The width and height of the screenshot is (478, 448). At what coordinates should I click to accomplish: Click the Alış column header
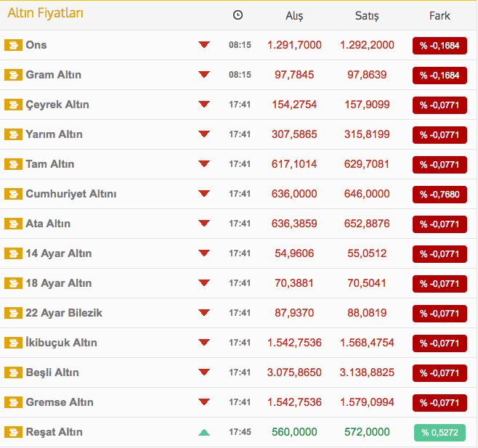coord(294,16)
